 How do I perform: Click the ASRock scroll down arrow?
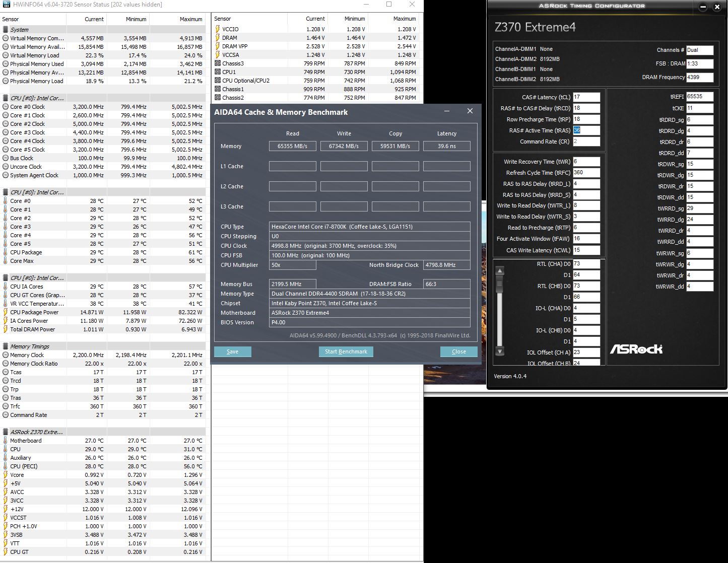(500, 351)
